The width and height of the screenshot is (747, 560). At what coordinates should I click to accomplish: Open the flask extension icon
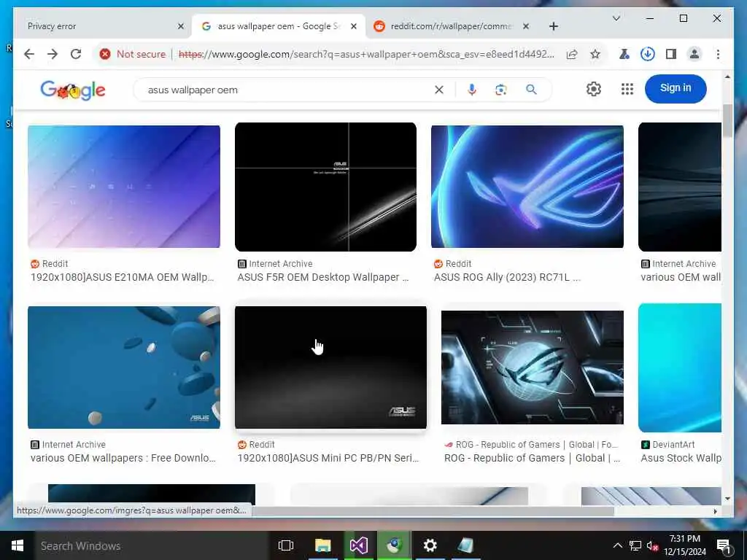[x=624, y=54]
